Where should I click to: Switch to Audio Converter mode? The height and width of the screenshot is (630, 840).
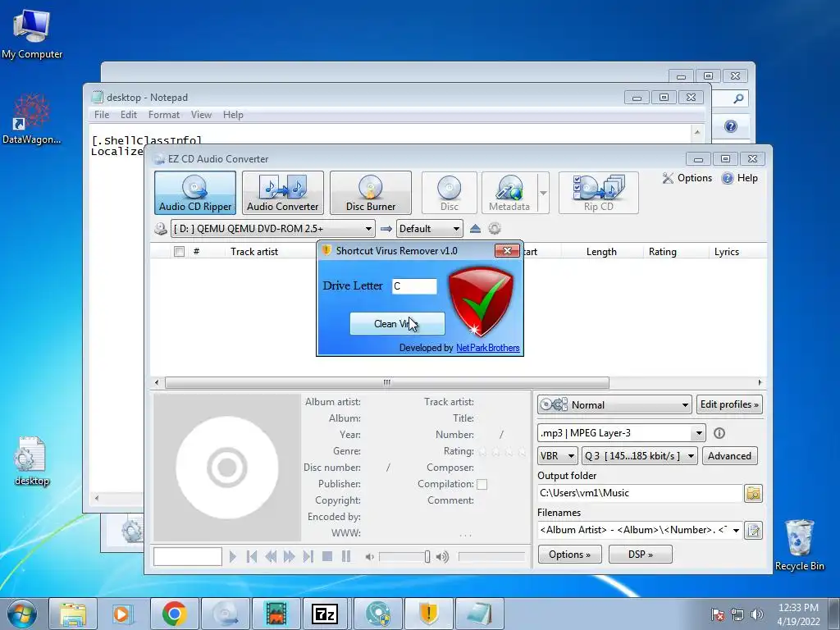[283, 193]
